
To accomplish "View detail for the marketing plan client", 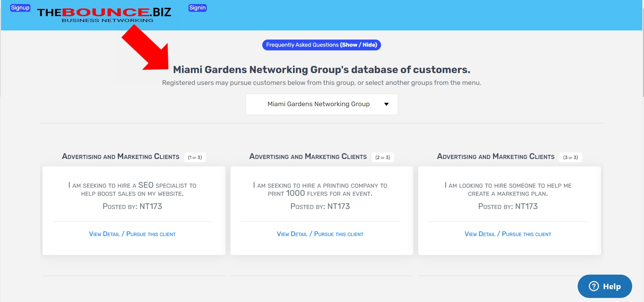I will (508, 234).
